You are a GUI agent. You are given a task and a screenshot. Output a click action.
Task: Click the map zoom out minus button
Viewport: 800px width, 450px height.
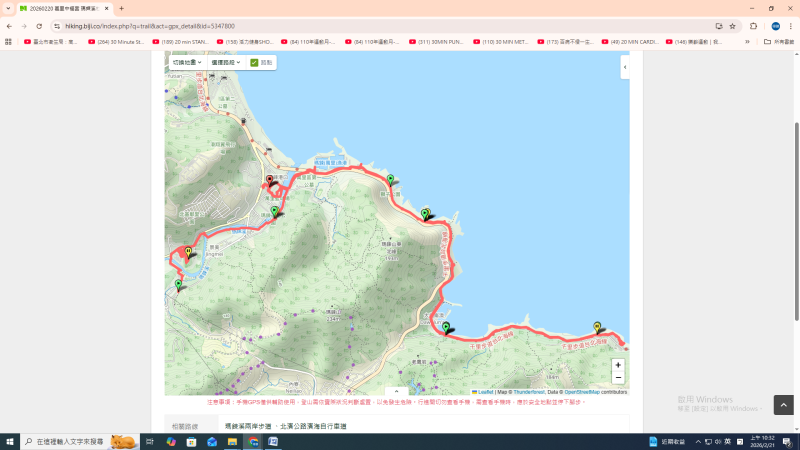(618, 378)
